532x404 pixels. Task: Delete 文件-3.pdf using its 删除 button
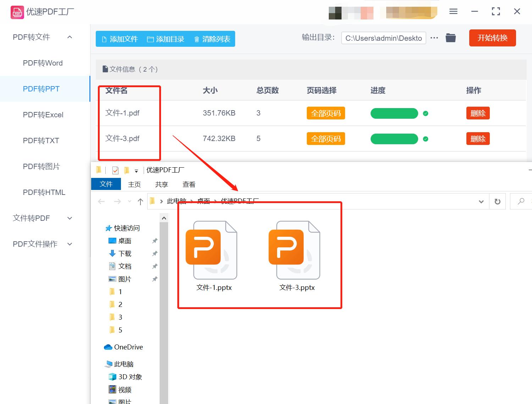click(478, 139)
